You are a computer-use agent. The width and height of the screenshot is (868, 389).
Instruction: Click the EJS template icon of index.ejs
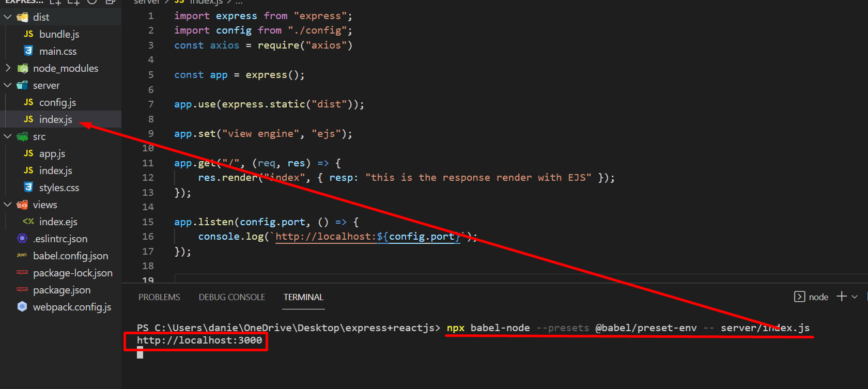[28, 222]
